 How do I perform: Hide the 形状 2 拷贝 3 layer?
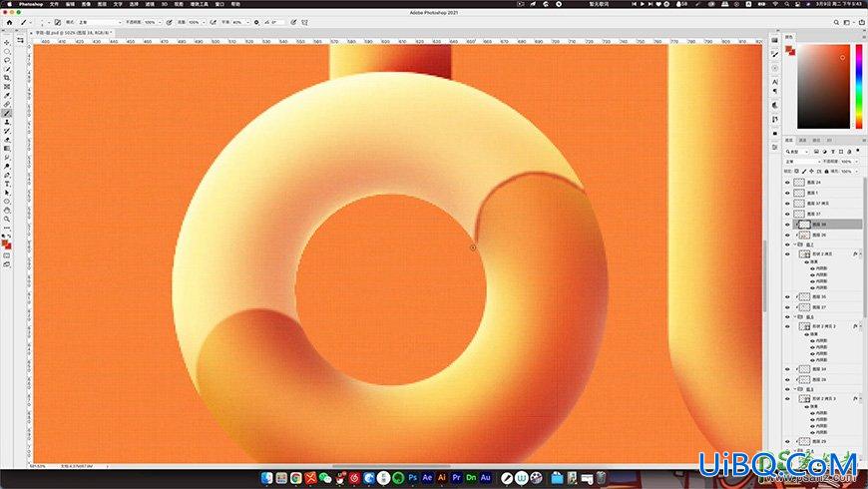coord(787,399)
